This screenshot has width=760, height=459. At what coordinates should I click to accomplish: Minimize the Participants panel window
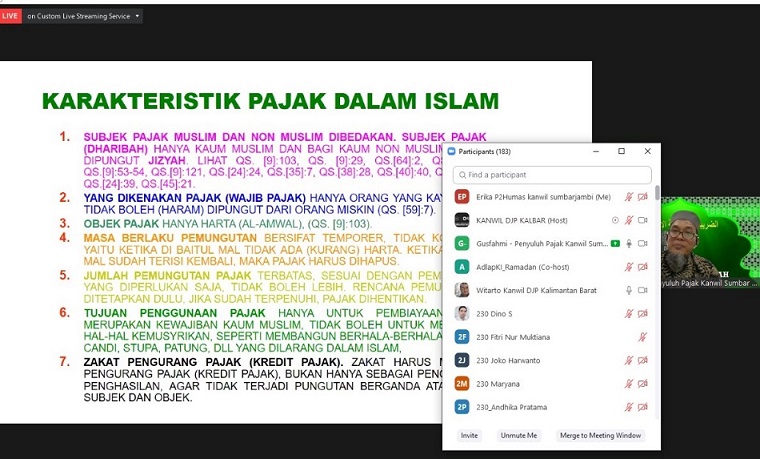coord(595,151)
